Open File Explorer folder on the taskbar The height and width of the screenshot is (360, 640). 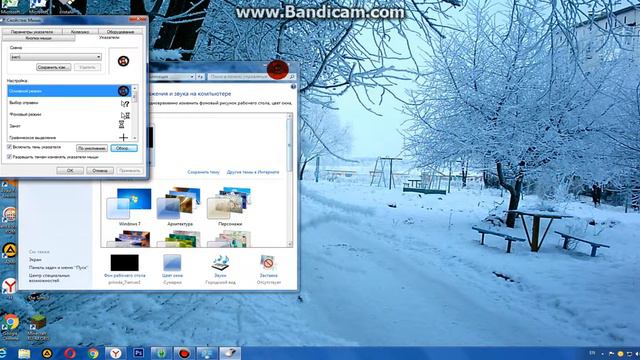coord(24,353)
